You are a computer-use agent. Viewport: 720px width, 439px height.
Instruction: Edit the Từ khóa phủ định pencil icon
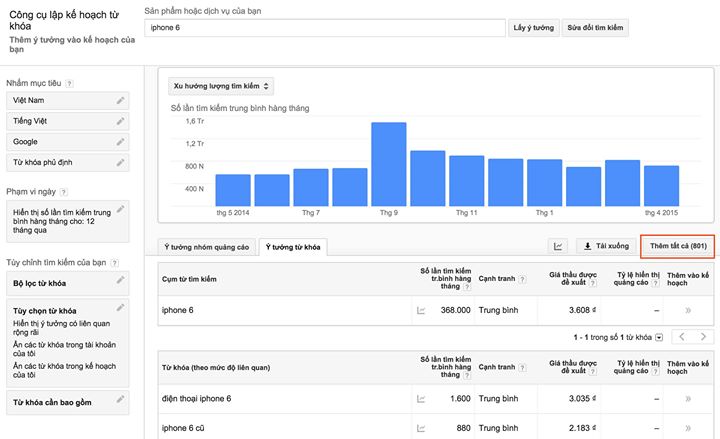(120, 163)
